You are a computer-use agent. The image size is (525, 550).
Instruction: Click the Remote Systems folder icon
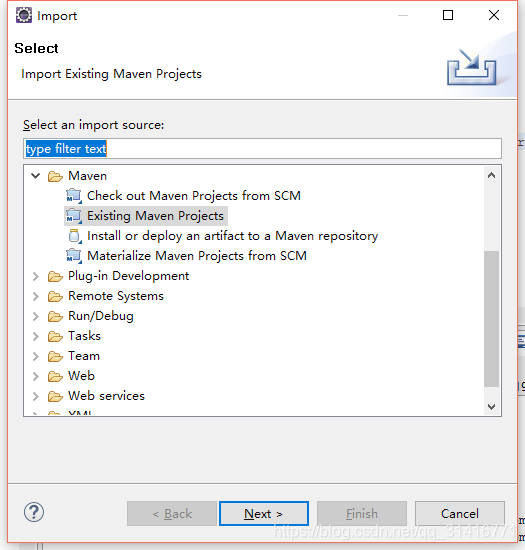(55, 296)
